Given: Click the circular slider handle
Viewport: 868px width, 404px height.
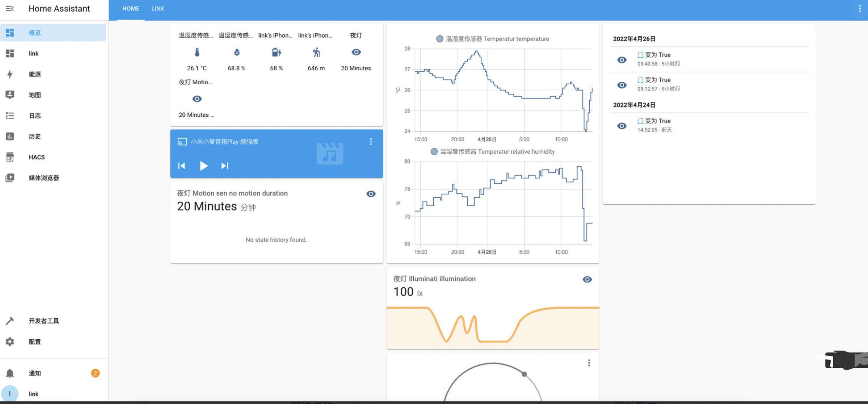Looking at the screenshot, I should pyautogui.click(x=524, y=374).
